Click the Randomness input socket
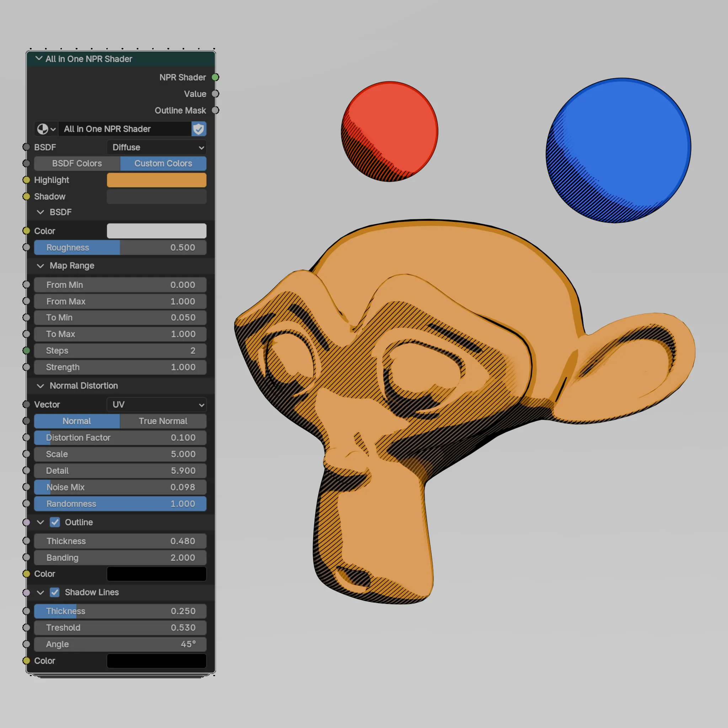728x728 pixels. [26, 504]
